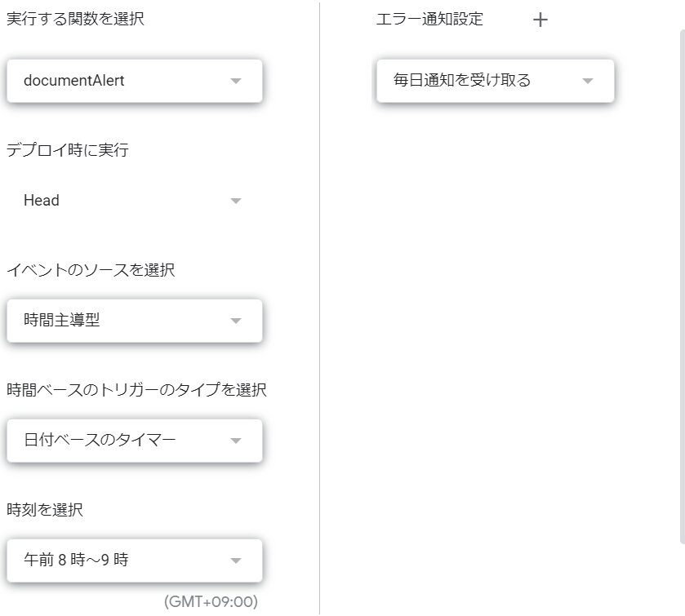This screenshot has width=685, height=616.
Task: Click the arrow icon in 時間主導型 field
Action: coord(236,321)
